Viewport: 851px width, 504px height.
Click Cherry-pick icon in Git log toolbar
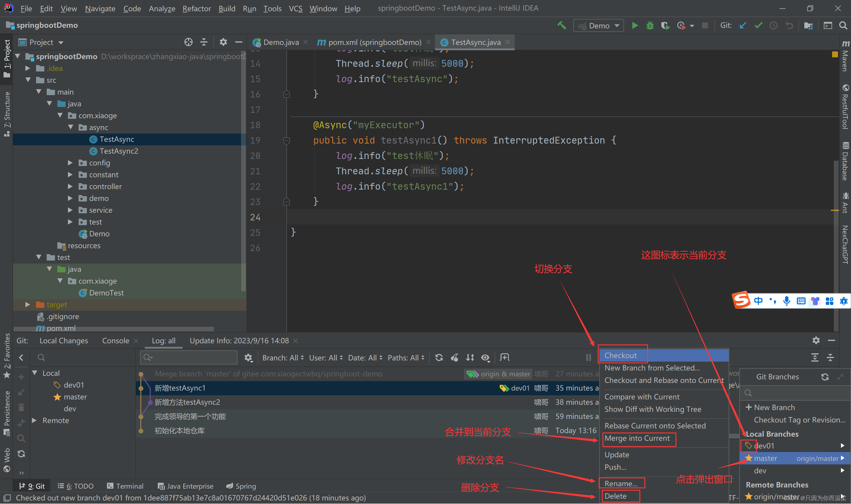point(454,358)
